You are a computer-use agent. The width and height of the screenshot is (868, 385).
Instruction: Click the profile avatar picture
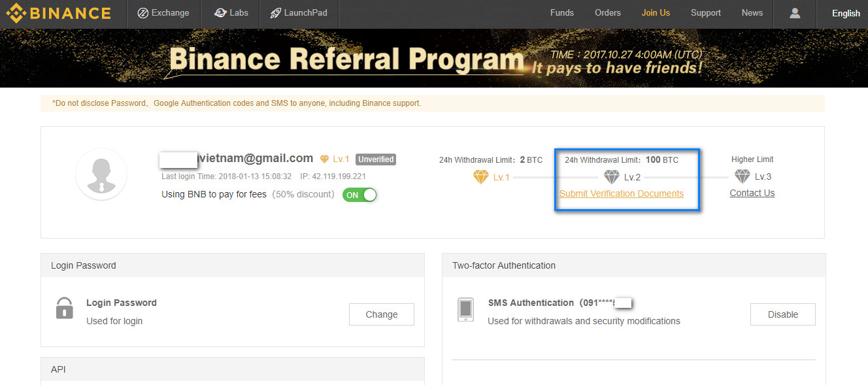101,174
